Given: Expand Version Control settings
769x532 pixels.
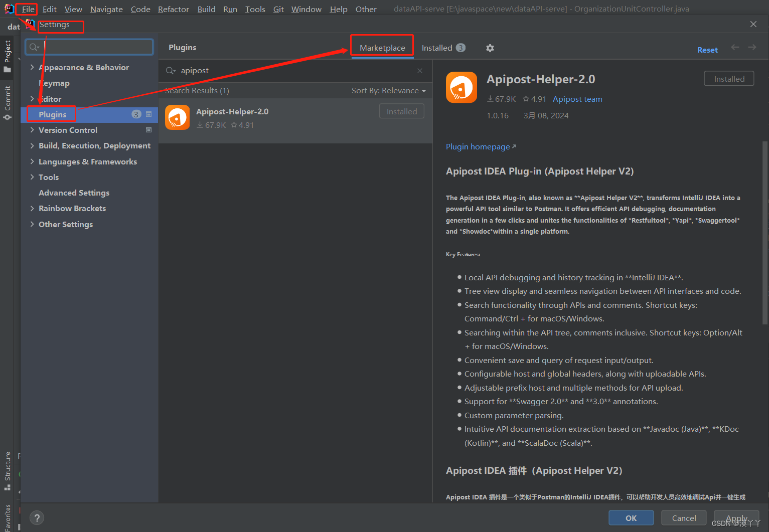Looking at the screenshot, I should tap(32, 130).
